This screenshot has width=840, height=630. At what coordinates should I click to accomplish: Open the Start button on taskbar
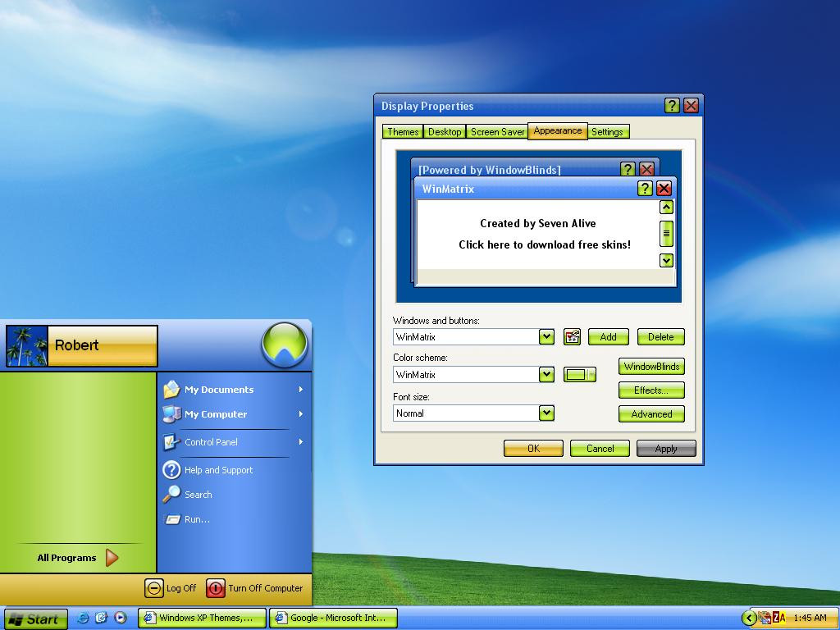[x=36, y=619]
